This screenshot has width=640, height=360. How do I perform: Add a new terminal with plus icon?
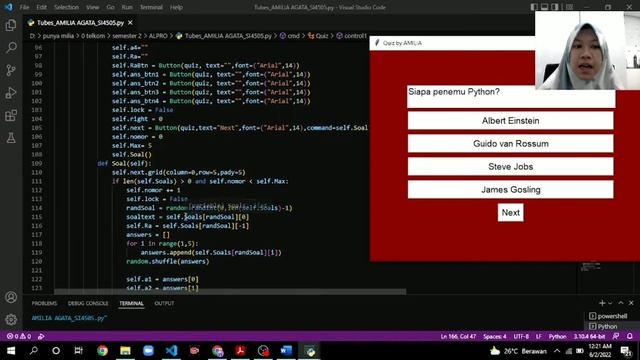click(x=602, y=303)
